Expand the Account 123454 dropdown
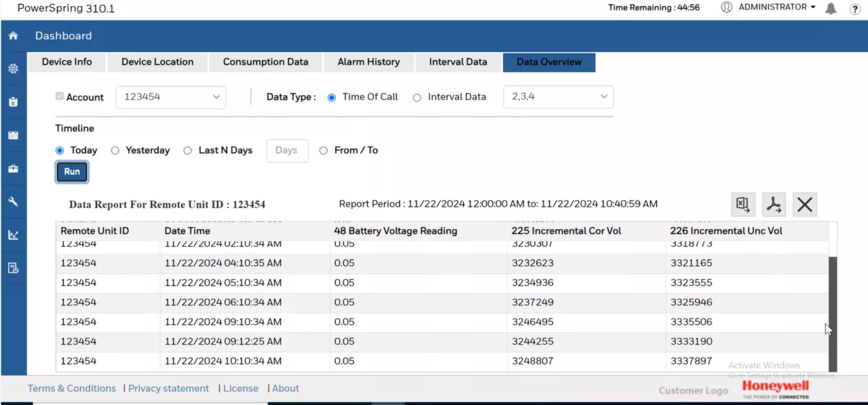Viewport: 868px width, 405px height. point(170,97)
